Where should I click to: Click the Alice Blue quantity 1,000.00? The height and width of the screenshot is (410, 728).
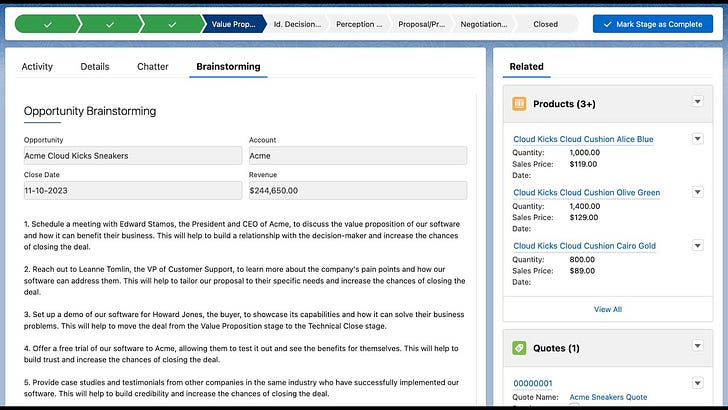point(585,153)
